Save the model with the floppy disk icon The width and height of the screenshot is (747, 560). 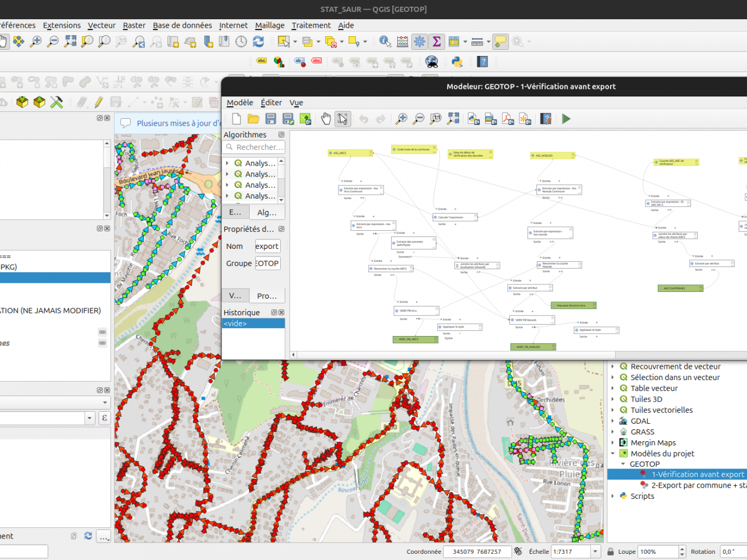tap(271, 119)
